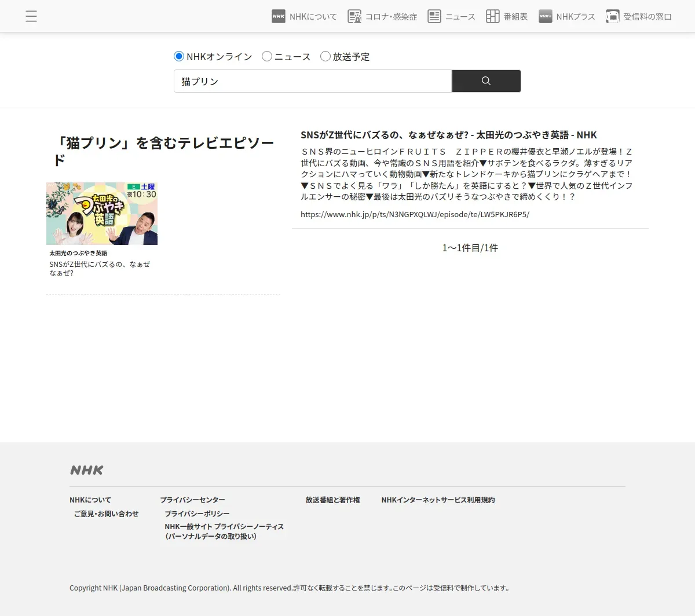
Task: Click the Copyright NHK footer text
Action: coord(290,588)
